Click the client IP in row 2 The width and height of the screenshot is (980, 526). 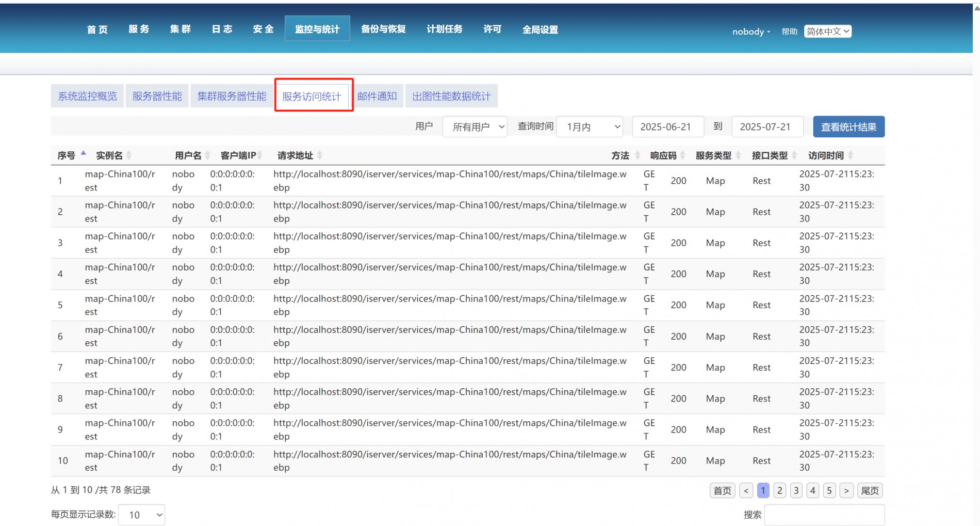pyautogui.click(x=232, y=212)
